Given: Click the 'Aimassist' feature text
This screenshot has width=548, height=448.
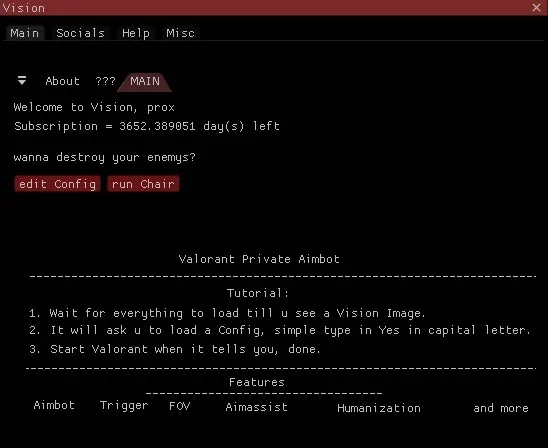Looking at the screenshot, I should point(257,407).
